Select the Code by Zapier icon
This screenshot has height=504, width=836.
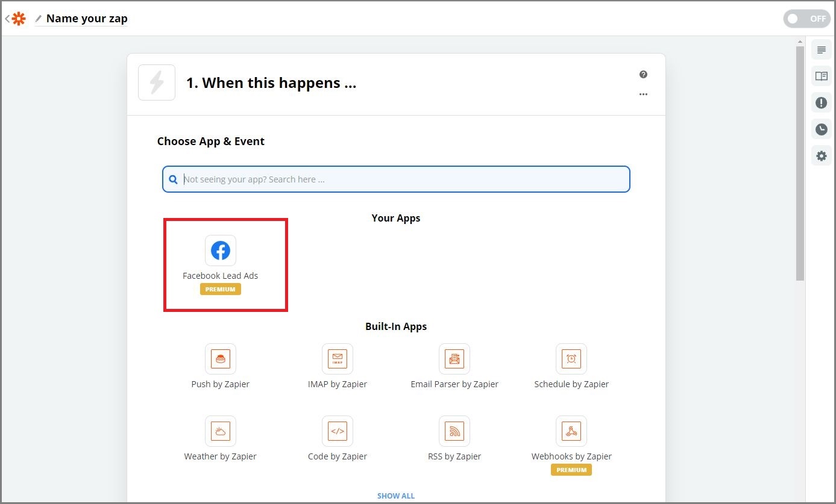click(x=338, y=431)
